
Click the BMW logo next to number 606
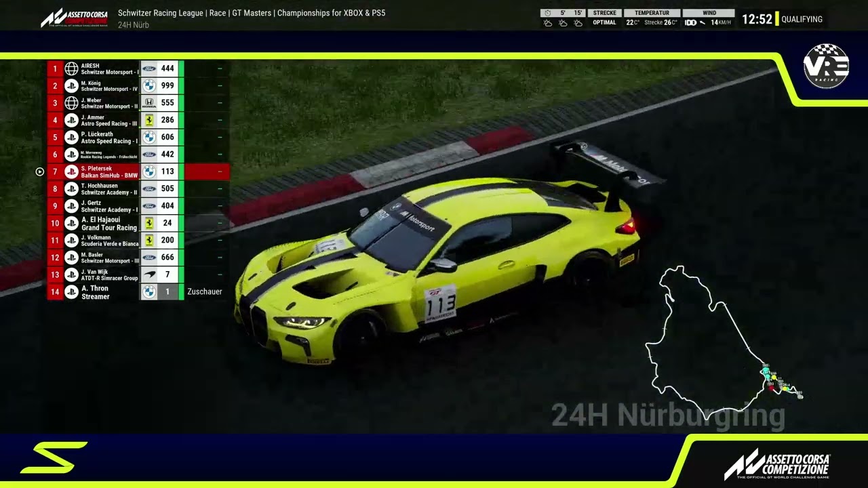(149, 137)
